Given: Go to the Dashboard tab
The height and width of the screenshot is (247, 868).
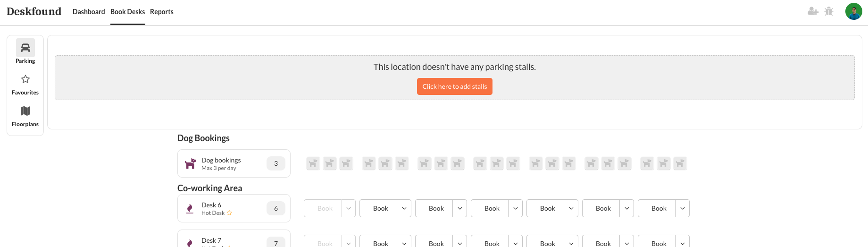Looking at the screenshot, I should [89, 12].
